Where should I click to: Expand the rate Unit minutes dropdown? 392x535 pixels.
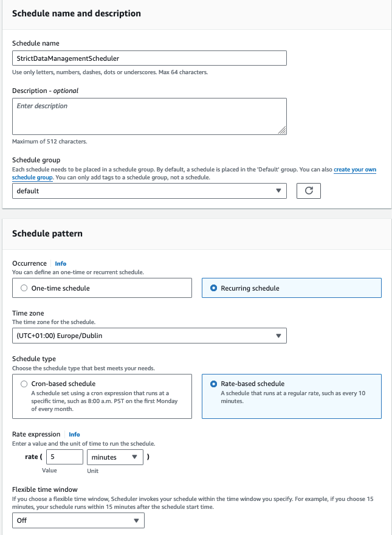(x=115, y=457)
